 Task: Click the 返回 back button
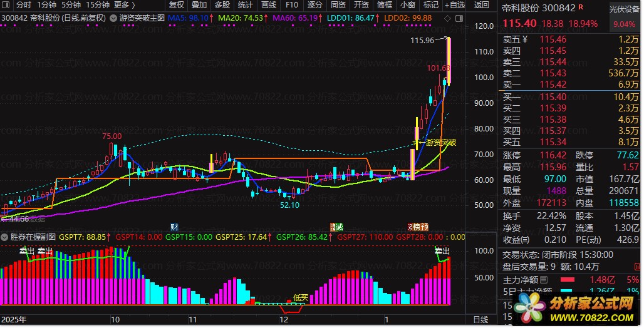[x=482, y=5]
